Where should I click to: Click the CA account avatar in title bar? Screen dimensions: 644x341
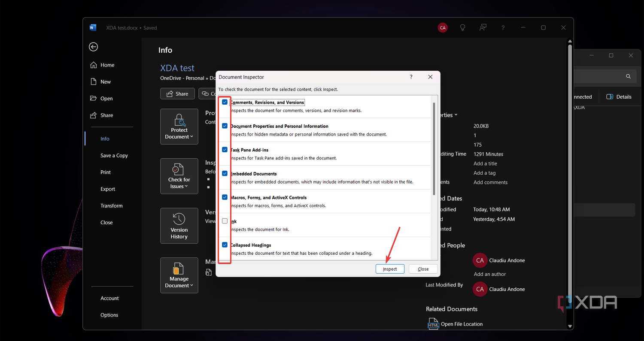pyautogui.click(x=443, y=28)
